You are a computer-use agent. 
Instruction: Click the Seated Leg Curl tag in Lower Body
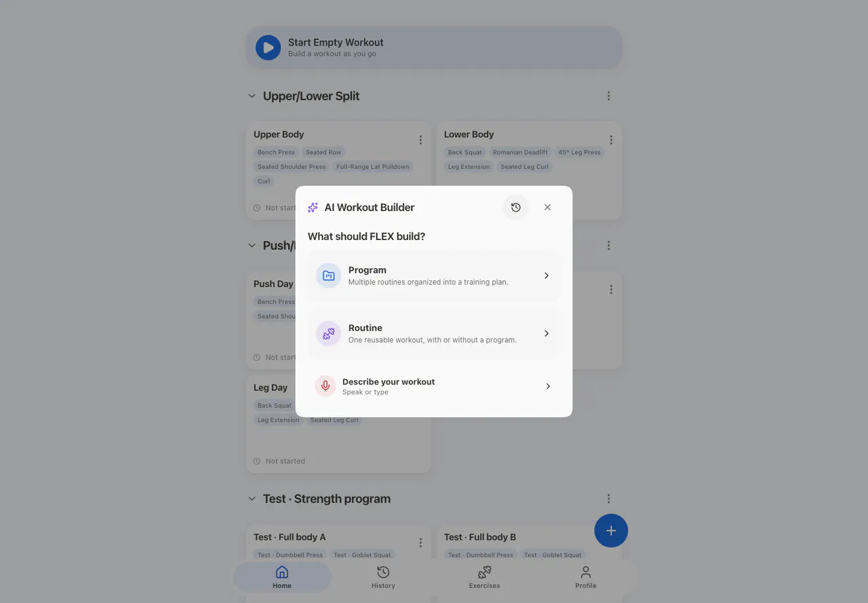point(525,167)
